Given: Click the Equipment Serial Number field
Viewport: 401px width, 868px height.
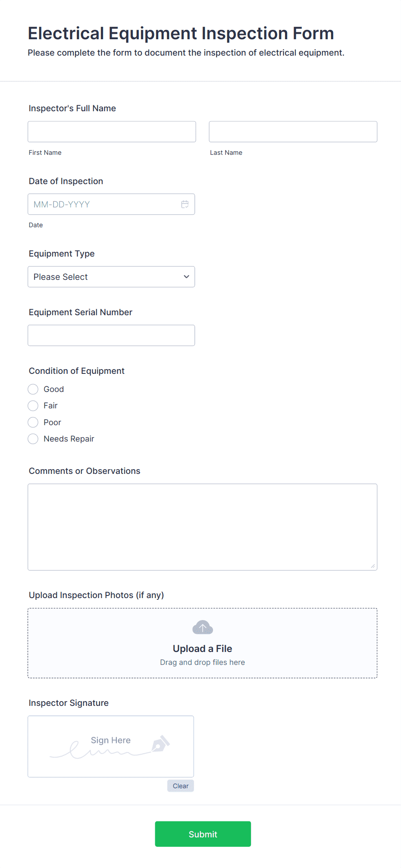Looking at the screenshot, I should click(111, 335).
